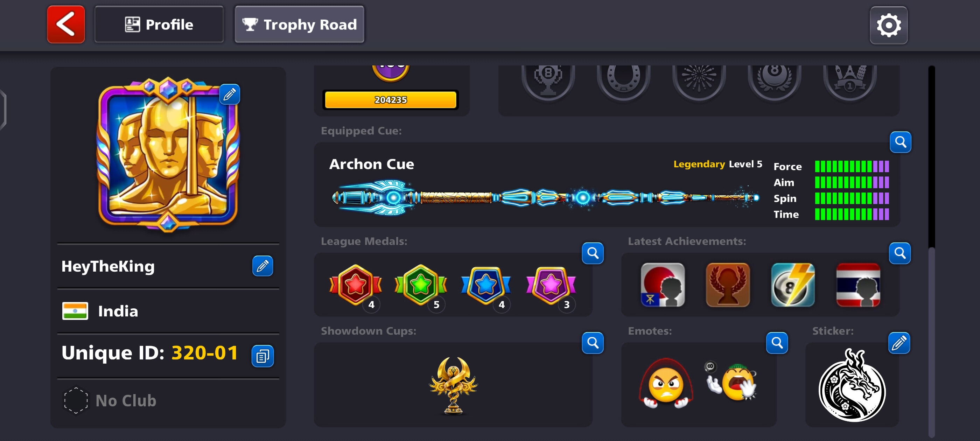980x441 pixels.
Task: Switch to the Profile tab
Action: 159,24
